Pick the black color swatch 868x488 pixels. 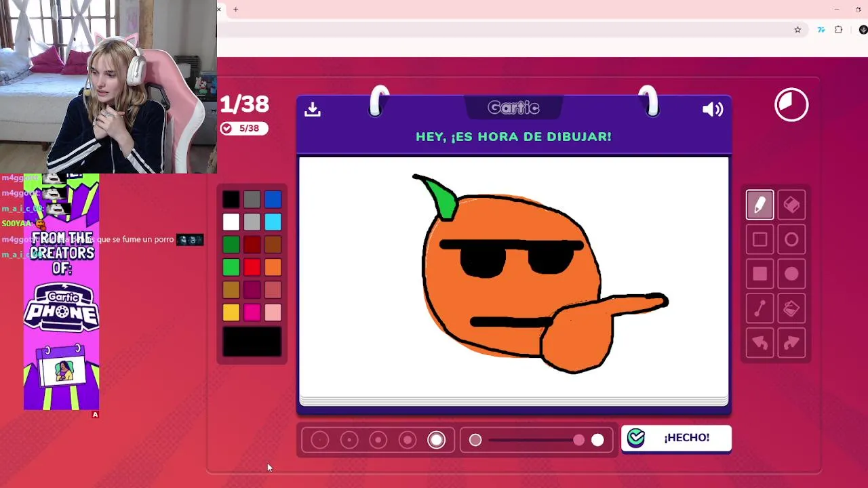point(231,199)
